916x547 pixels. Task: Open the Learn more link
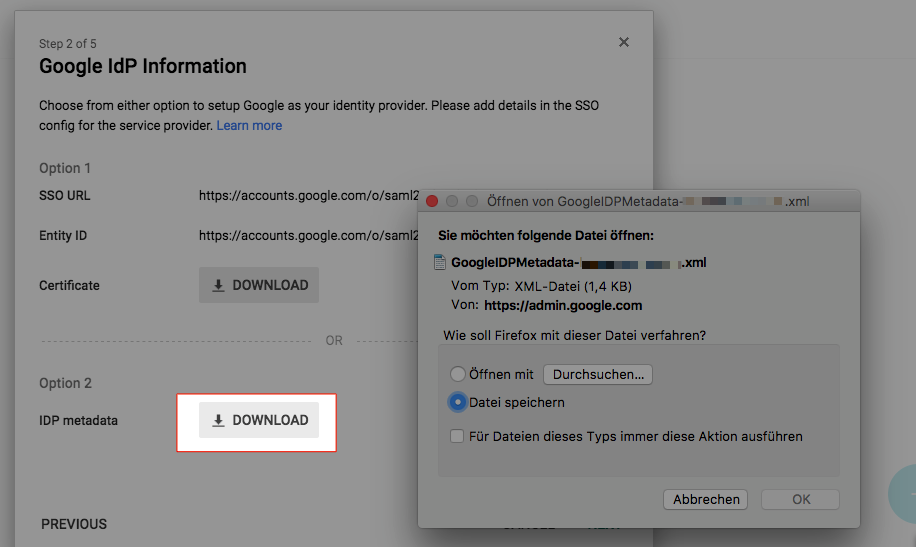pyautogui.click(x=249, y=126)
